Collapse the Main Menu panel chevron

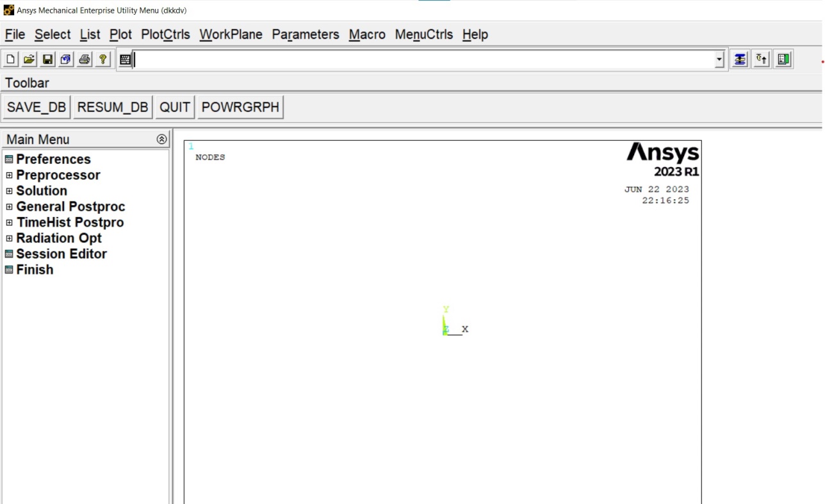click(x=161, y=139)
